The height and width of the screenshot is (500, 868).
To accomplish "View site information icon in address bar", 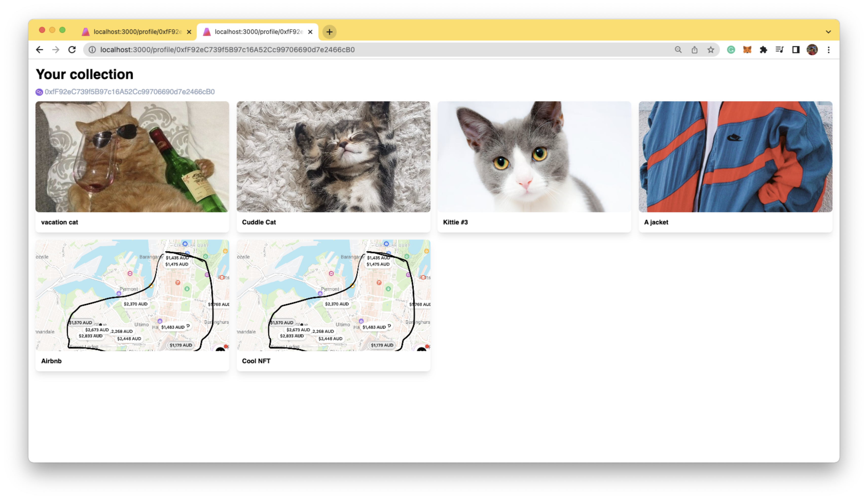I will (92, 50).
